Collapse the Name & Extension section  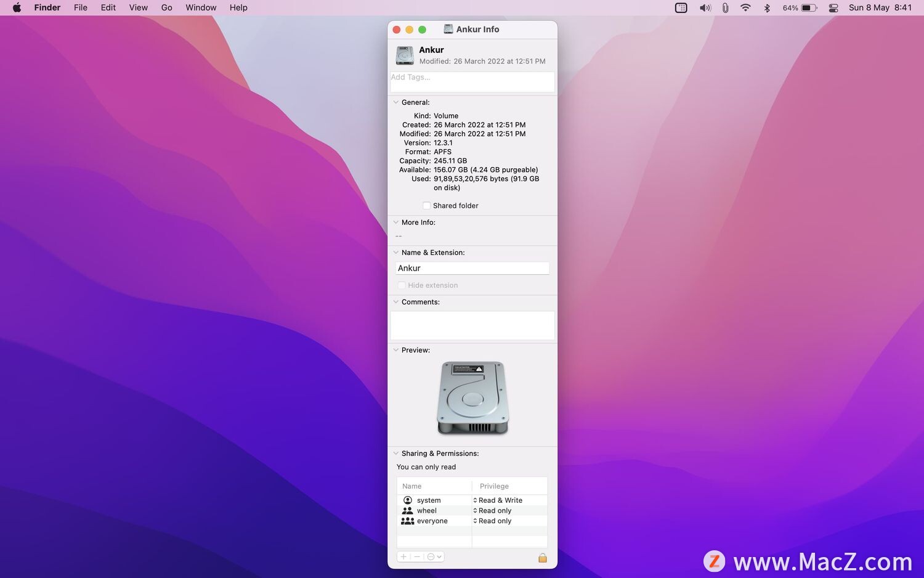click(x=396, y=253)
